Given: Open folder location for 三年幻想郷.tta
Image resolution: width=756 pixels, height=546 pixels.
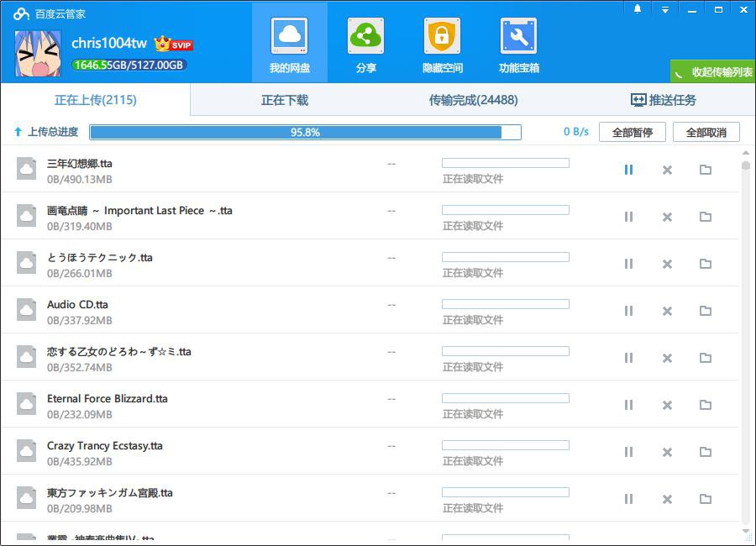Looking at the screenshot, I should [706, 170].
